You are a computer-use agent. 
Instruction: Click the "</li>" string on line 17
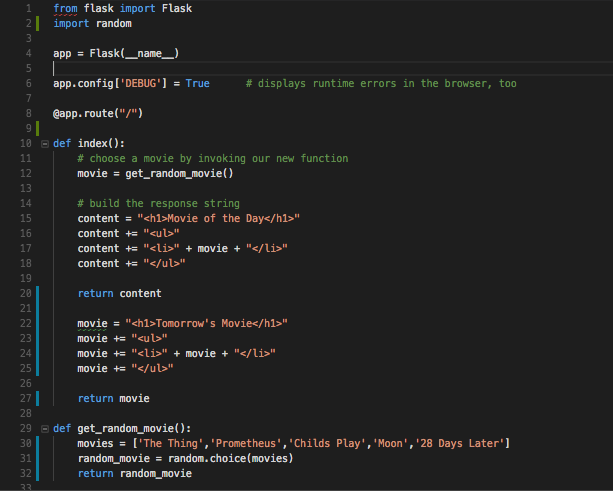tap(267, 248)
